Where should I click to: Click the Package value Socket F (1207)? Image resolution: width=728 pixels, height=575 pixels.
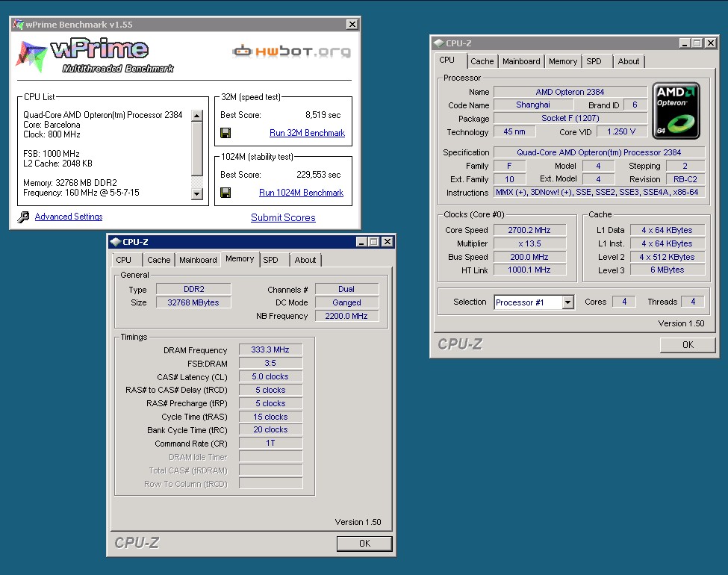tap(570, 119)
